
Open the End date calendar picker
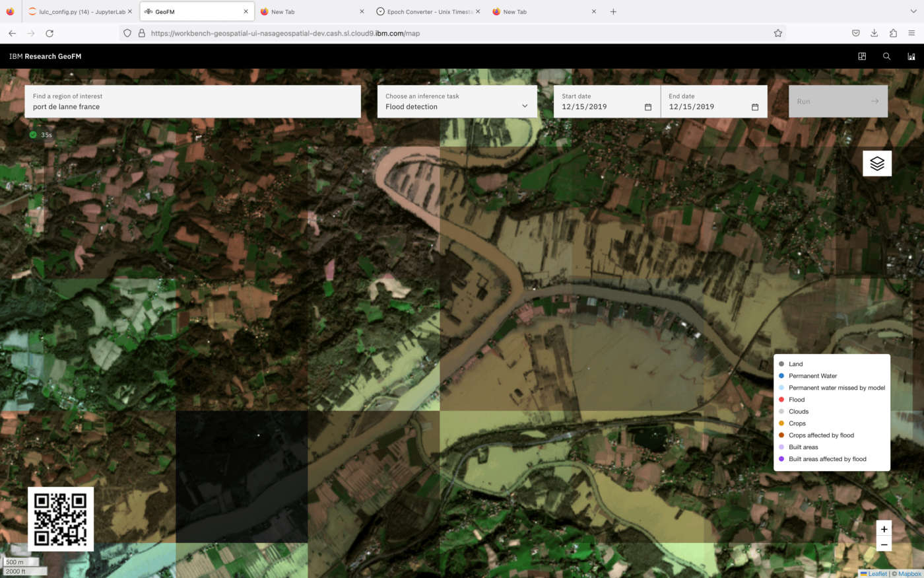click(x=754, y=107)
